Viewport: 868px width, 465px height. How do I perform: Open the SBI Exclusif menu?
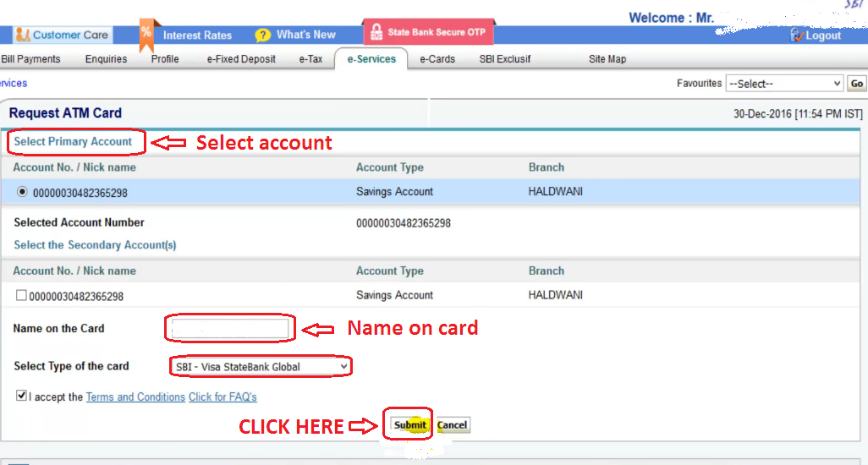click(505, 58)
